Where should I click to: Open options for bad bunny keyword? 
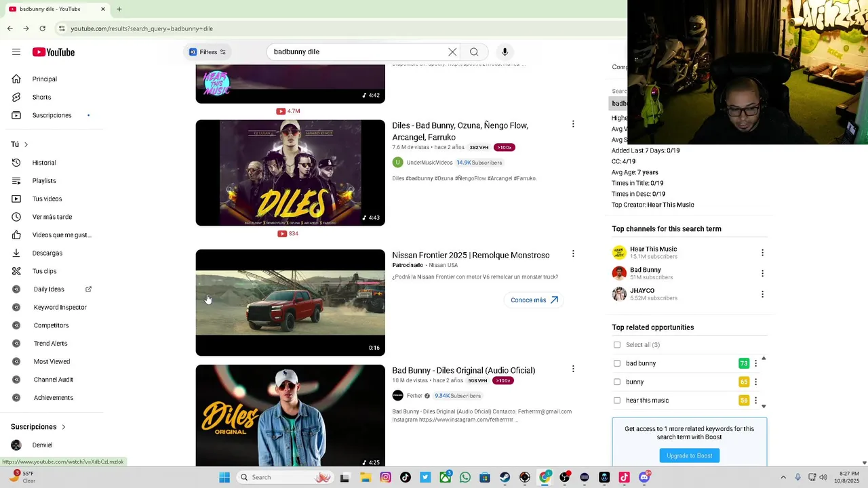pyautogui.click(x=756, y=363)
